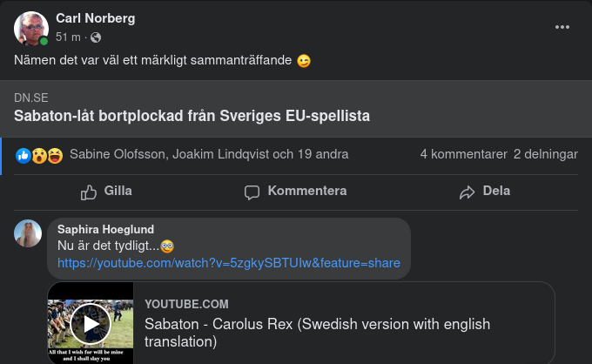Open the youtube.com link in comment
Viewport: 592px width, 364px height.
click(229, 263)
